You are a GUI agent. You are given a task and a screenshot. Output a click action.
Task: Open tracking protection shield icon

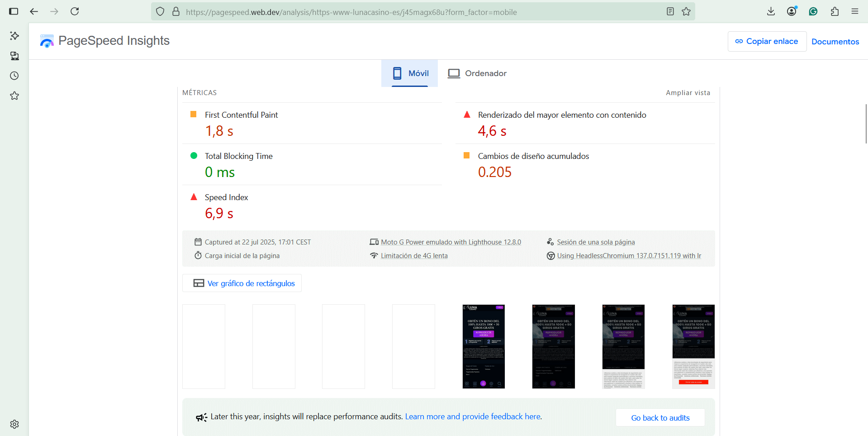[160, 12]
